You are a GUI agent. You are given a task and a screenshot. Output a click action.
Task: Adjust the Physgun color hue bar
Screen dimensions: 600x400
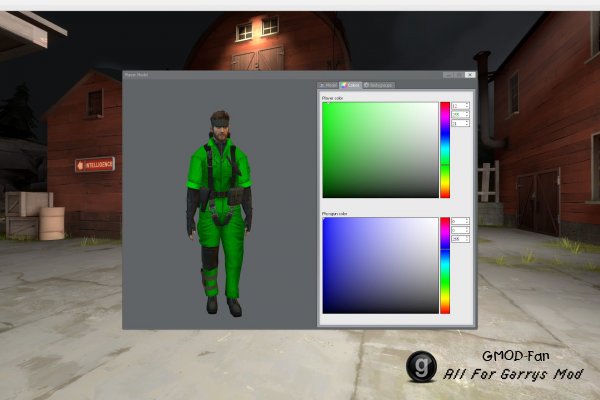coord(445,266)
